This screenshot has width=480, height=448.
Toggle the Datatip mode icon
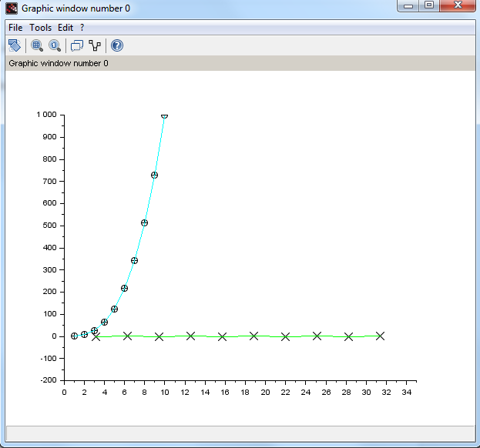76,45
